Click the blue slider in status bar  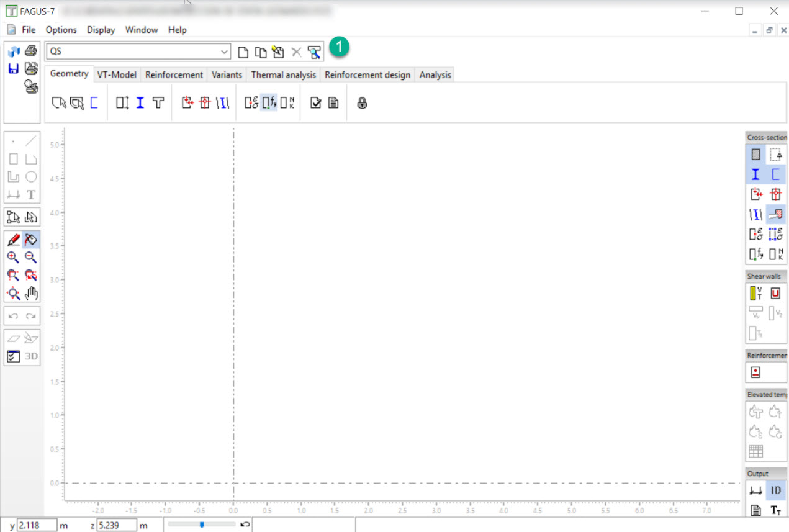(x=202, y=525)
